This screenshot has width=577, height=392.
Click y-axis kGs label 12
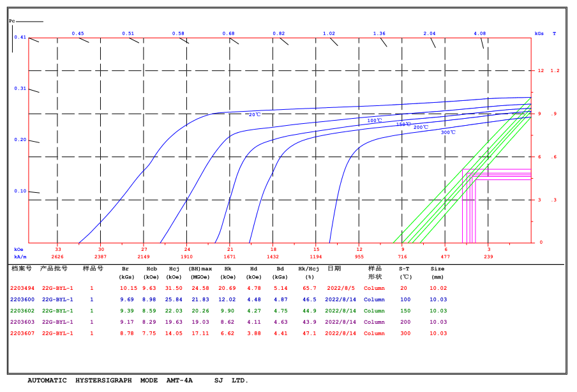pos(541,71)
